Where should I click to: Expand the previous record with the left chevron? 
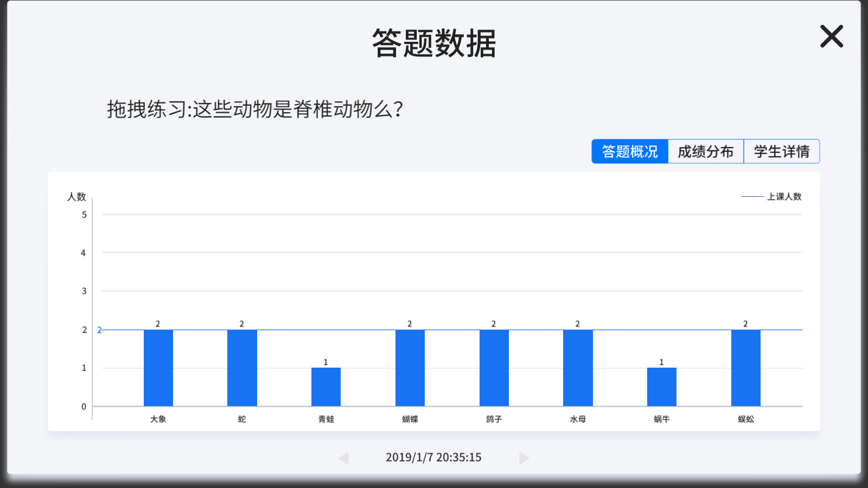point(343,458)
